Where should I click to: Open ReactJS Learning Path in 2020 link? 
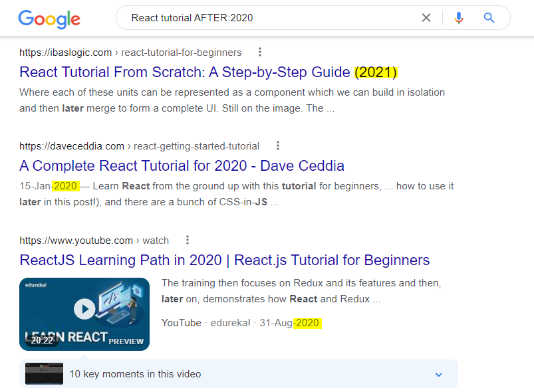[x=224, y=260]
